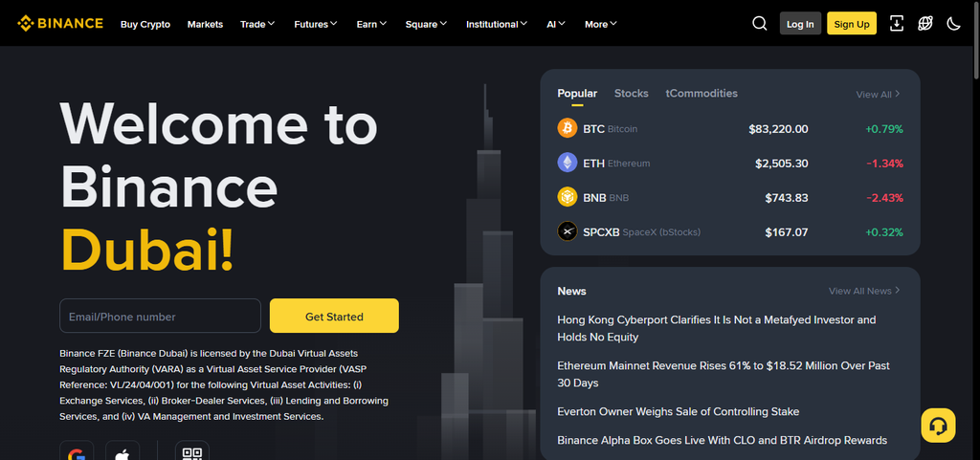Click the BNB coin icon

coord(567,197)
